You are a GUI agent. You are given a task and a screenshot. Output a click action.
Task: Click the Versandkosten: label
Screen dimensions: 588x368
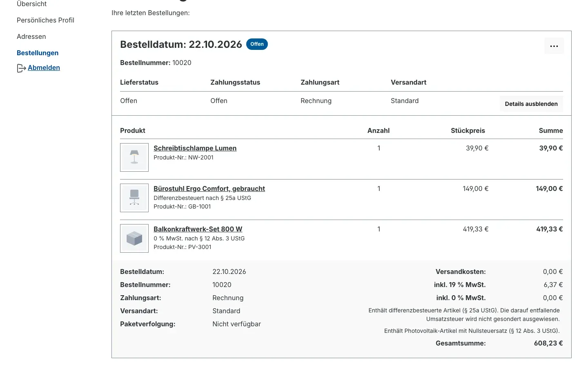click(x=461, y=272)
